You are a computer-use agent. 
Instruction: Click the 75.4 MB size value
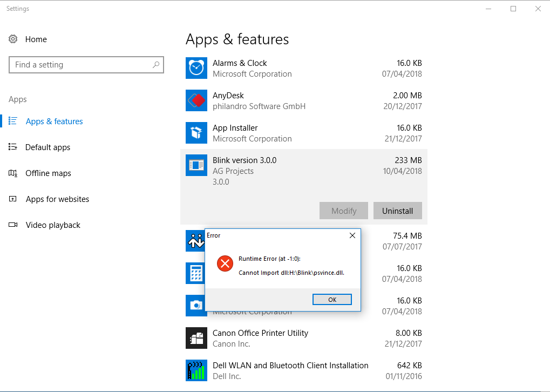[x=408, y=236]
